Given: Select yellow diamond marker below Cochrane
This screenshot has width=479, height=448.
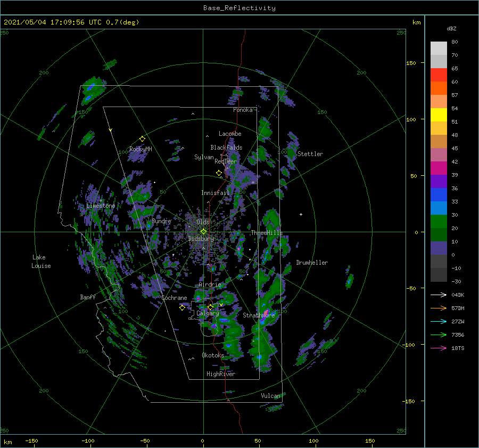Looking at the screenshot, I should 182,308.
